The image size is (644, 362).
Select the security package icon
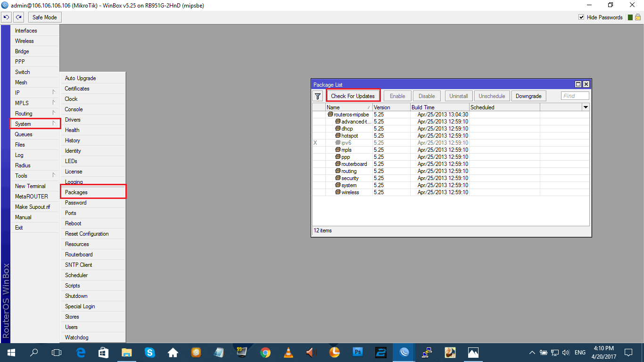(338, 178)
